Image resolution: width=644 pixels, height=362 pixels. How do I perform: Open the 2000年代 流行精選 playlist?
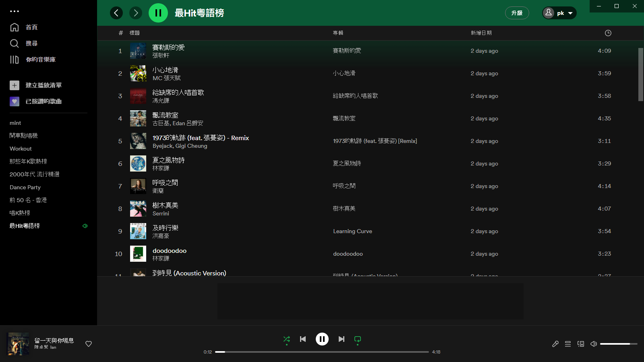(35, 174)
